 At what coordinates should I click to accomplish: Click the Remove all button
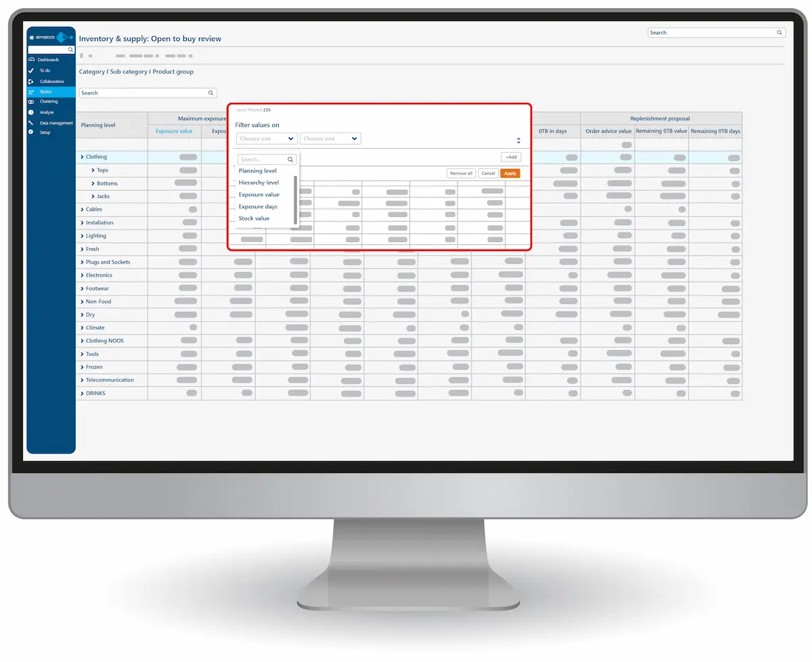click(461, 174)
